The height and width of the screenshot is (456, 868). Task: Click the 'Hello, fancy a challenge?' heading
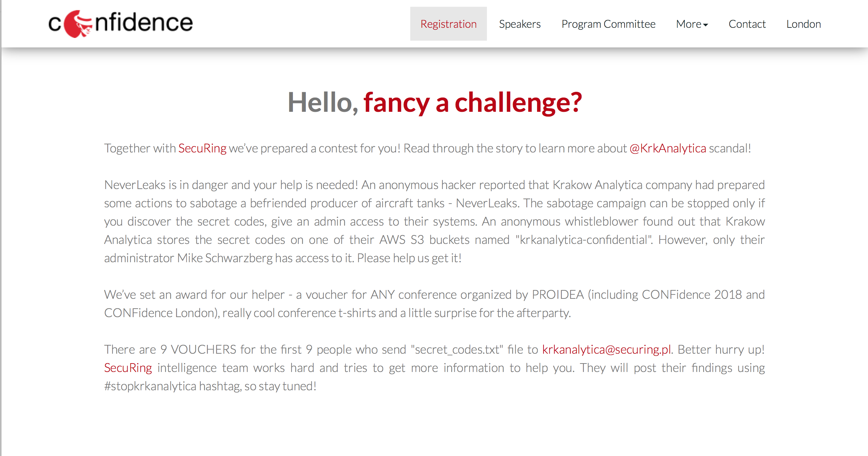click(x=435, y=102)
